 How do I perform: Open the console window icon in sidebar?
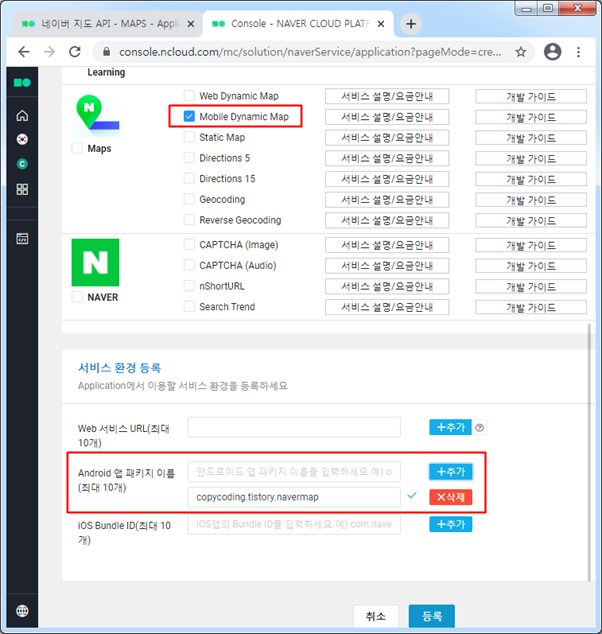[x=22, y=239]
